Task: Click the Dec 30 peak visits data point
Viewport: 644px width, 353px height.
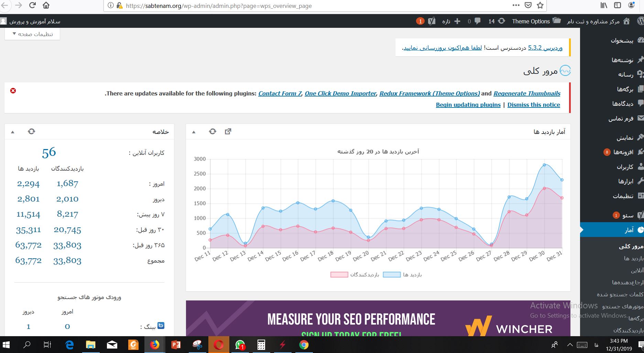Action: tap(544, 165)
